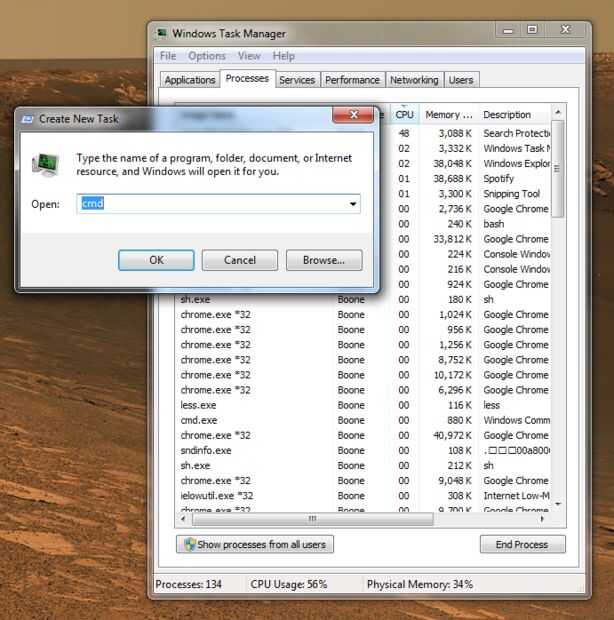This screenshot has width=614, height=620.
Task: Select the chrome.exe row with 8,752 K
Action: tap(363, 360)
